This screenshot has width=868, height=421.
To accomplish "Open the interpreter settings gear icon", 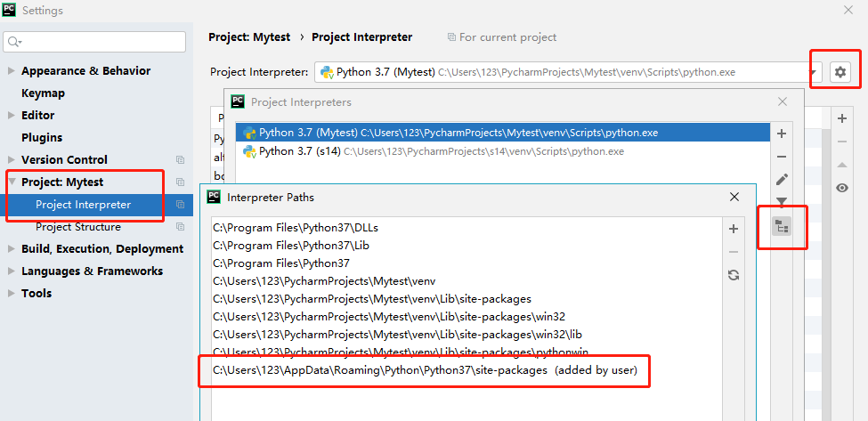I will click(840, 72).
